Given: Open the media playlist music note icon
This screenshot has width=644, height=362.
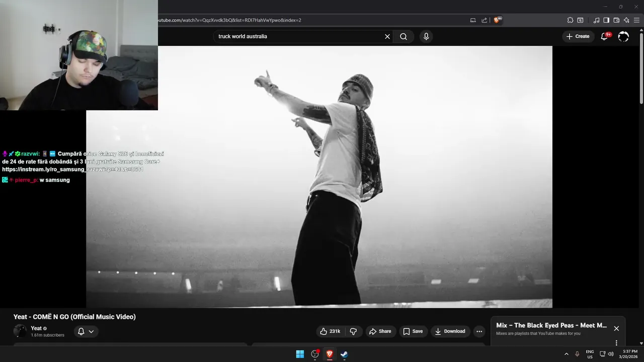Looking at the screenshot, I should pyautogui.click(x=596, y=20).
